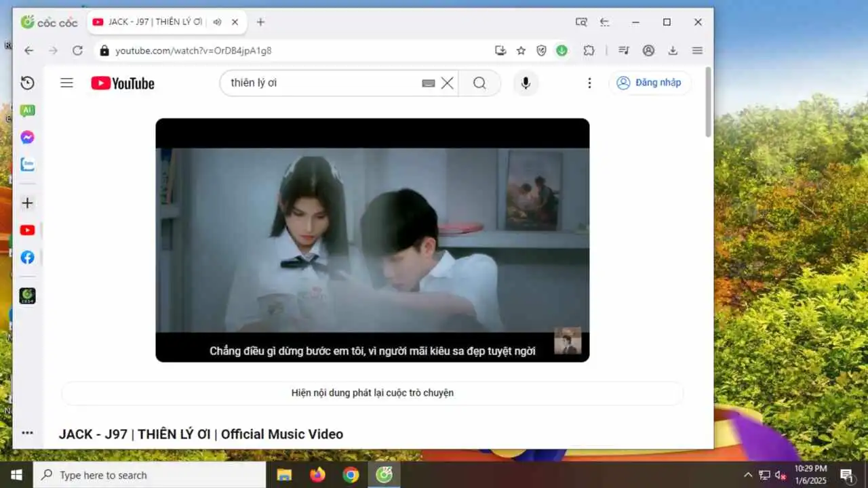
Task: Click the channel watermark thumbnail in the video
Action: [x=568, y=340]
